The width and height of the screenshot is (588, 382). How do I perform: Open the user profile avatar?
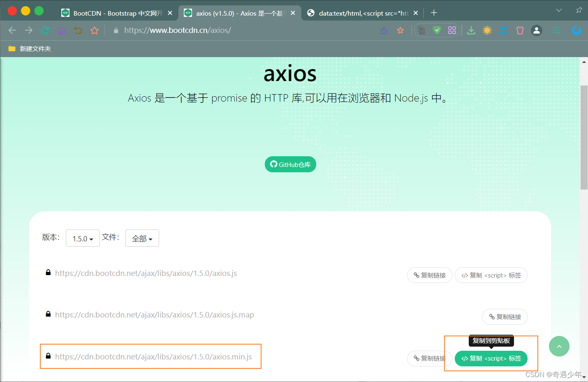click(537, 30)
